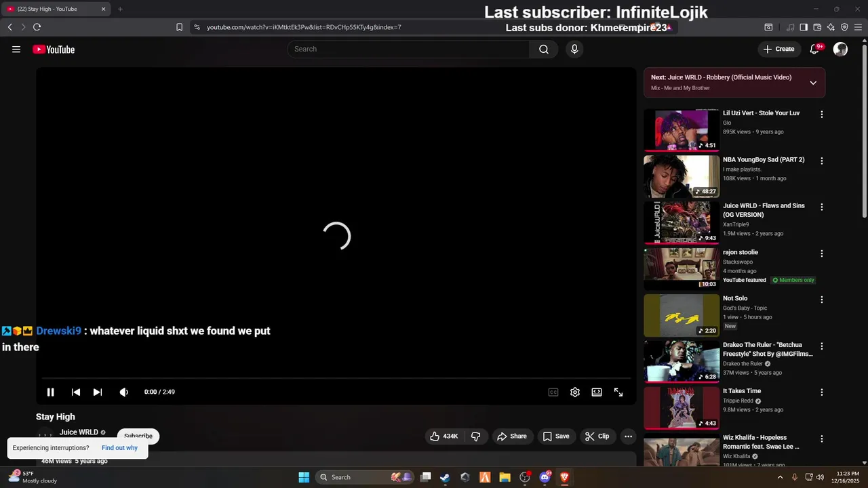Toggle the browser sidebar panel

pyautogui.click(x=804, y=27)
